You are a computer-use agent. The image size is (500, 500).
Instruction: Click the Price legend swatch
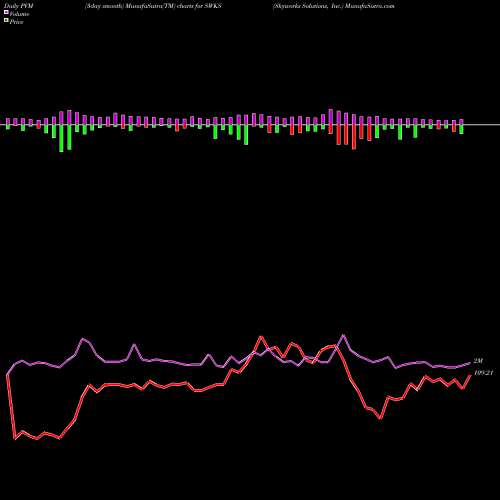tap(6, 20)
